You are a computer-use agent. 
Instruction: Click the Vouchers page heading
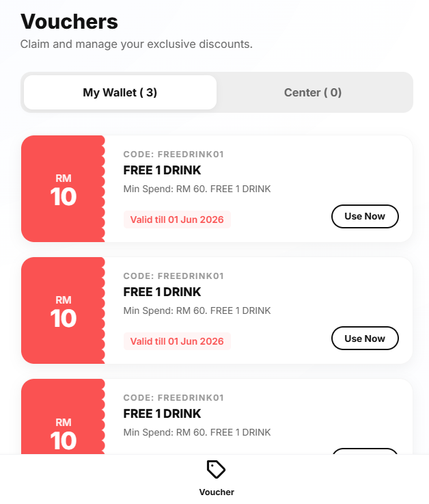[x=69, y=22]
